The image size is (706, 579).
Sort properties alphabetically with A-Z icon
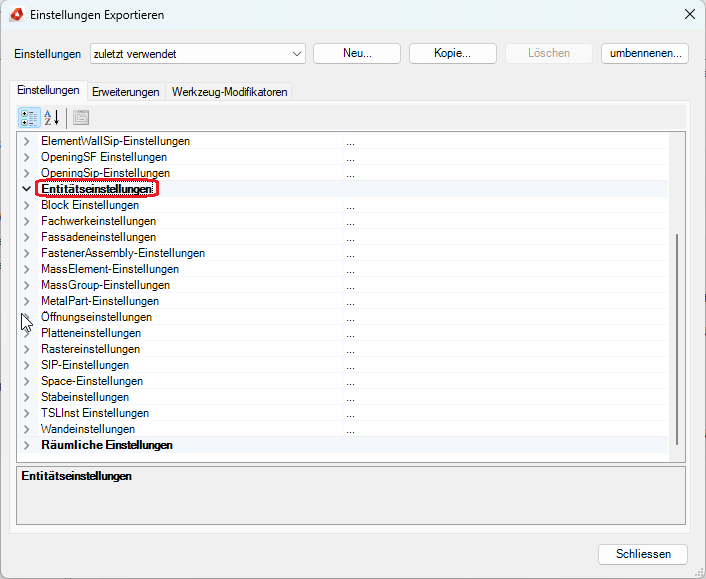pos(52,118)
